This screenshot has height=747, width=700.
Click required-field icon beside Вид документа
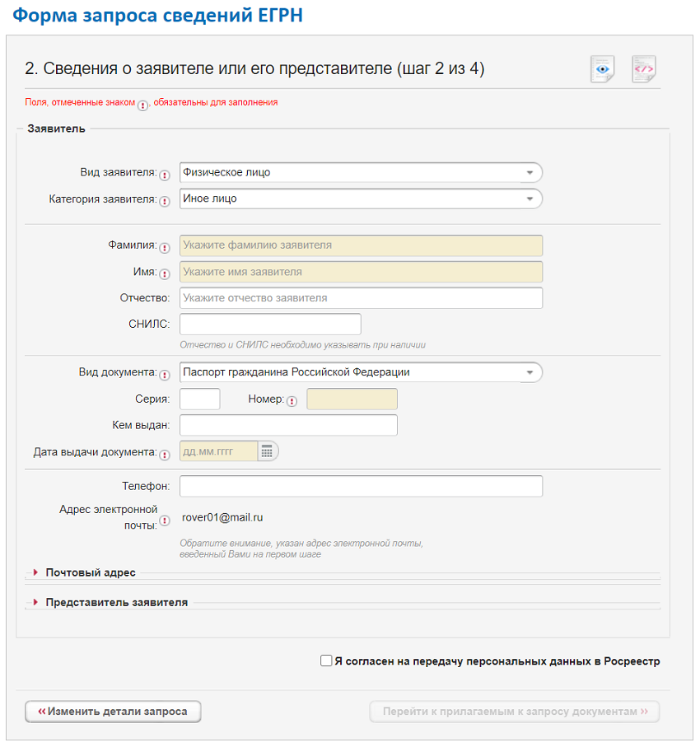pyautogui.click(x=164, y=374)
